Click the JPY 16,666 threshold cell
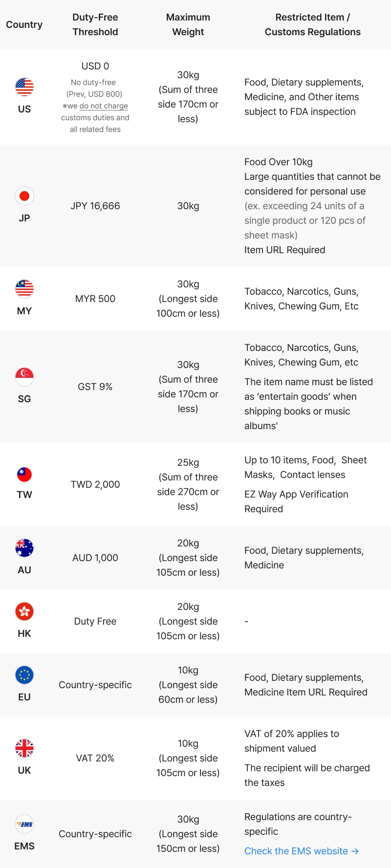The width and height of the screenshot is (391, 868). (95, 206)
